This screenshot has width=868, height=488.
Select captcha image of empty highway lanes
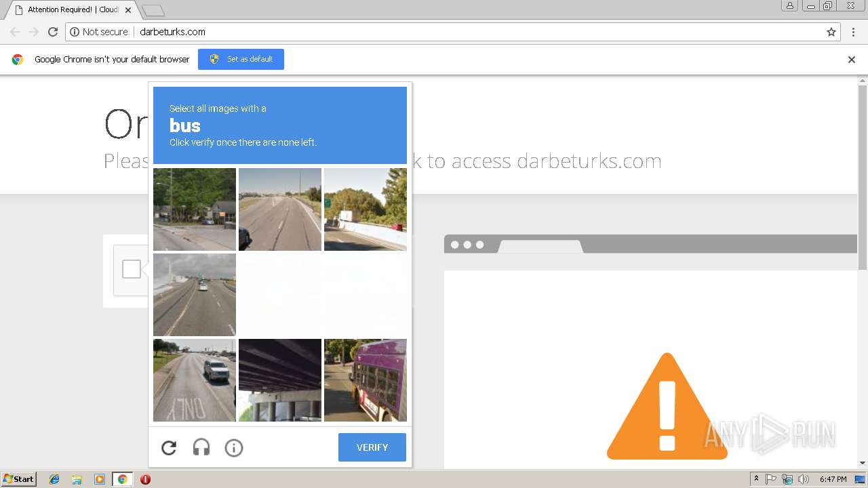click(280, 209)
